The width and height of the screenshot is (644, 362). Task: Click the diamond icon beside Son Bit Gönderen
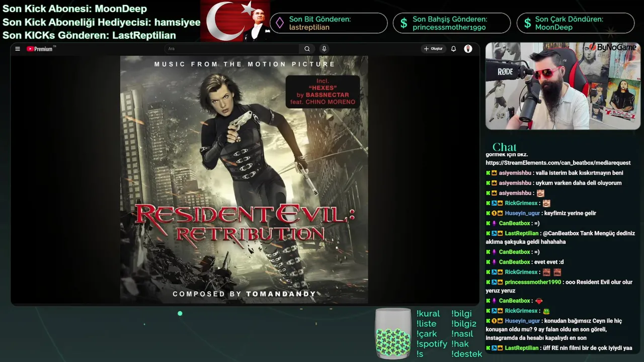click(279, 23)
